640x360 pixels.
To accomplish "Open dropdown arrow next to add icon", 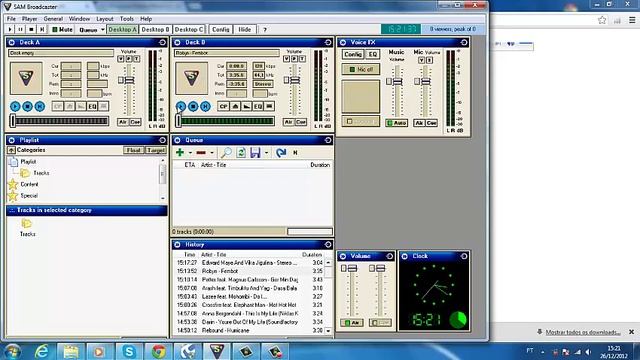I will [190, 153].
